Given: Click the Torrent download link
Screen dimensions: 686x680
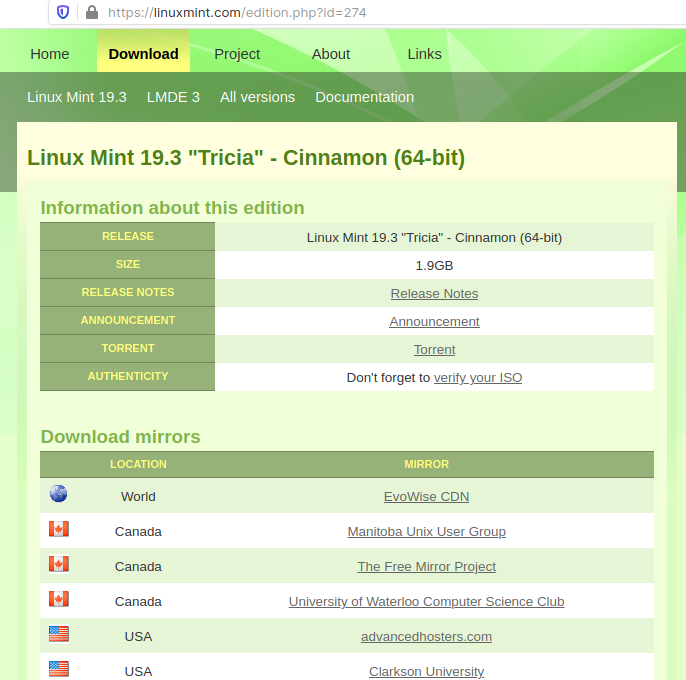Looking at the screenshot, I should [434, 349].
